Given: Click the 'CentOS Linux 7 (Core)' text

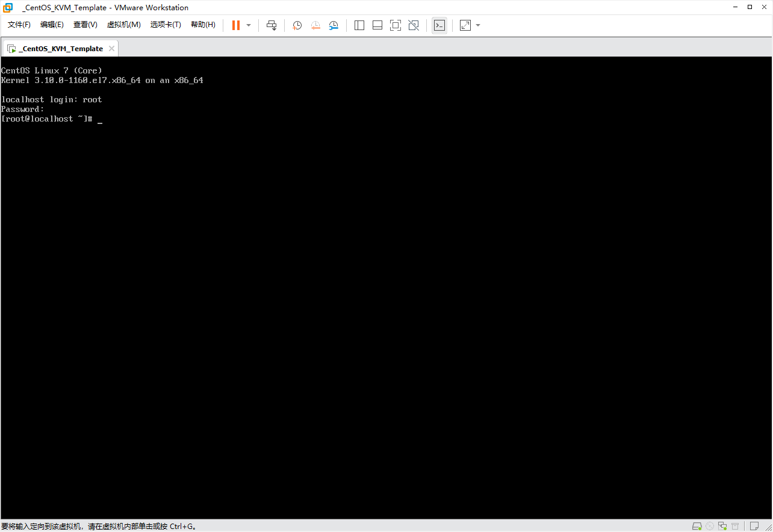Looking at the screenshot, I should (x=52, y=70).
